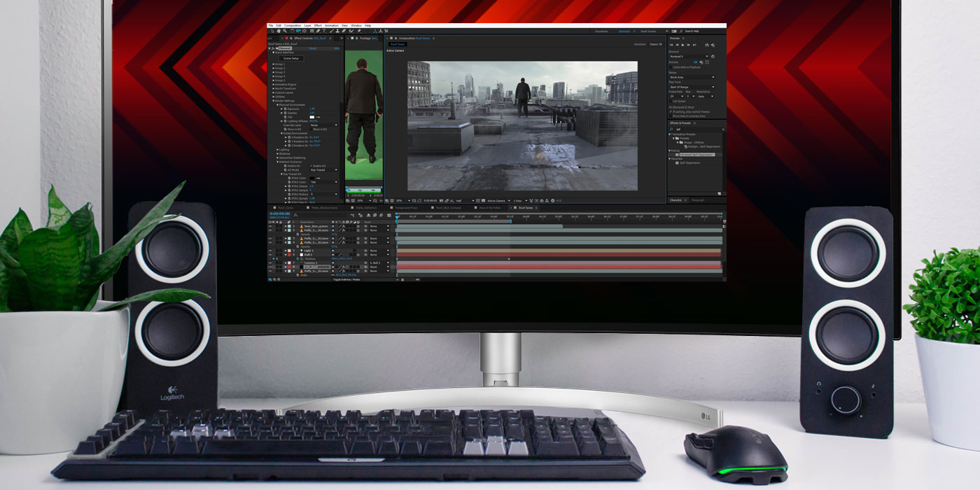Toggle the Full Screen checkbox
980x490 pixels.
670,101
